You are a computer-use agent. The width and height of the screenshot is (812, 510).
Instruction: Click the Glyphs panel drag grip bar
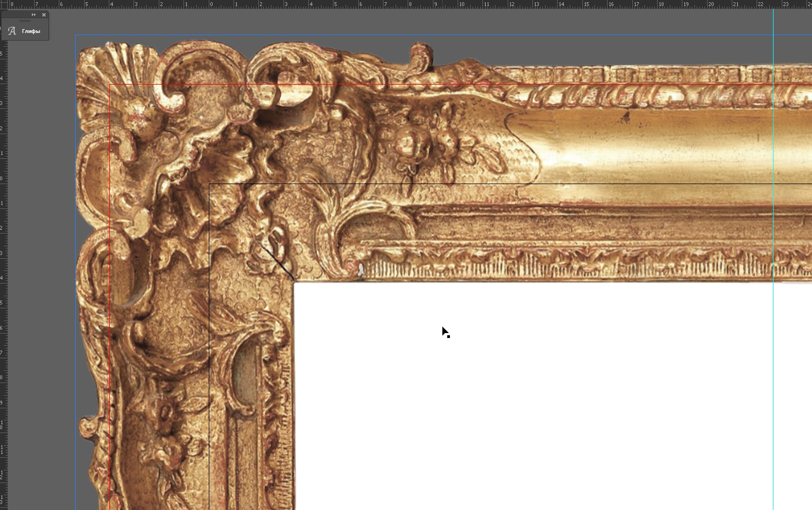tap(25, 21)
